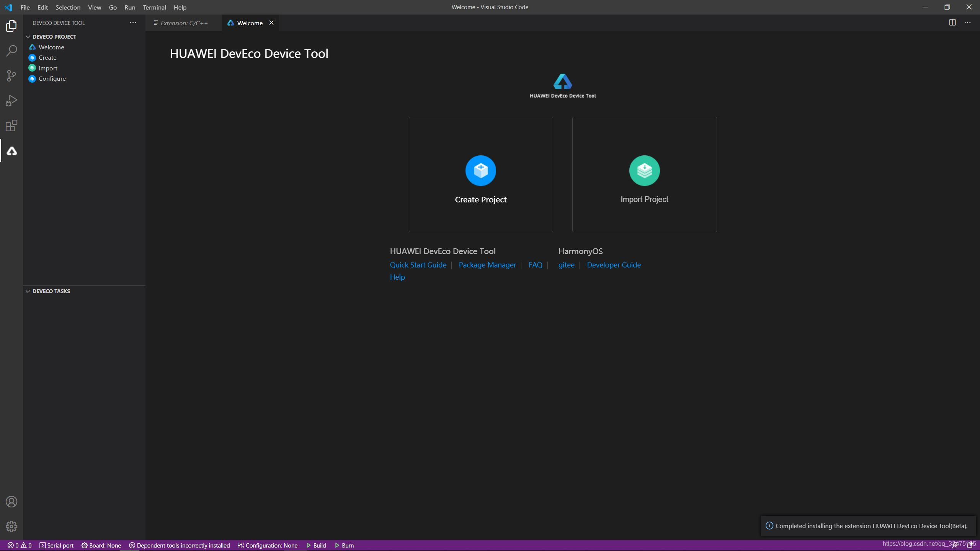The height and width of the screenshot is (551, 980).
Task: Open the Help link below Quick Start Guide
Action: click(x=397, y=277)
